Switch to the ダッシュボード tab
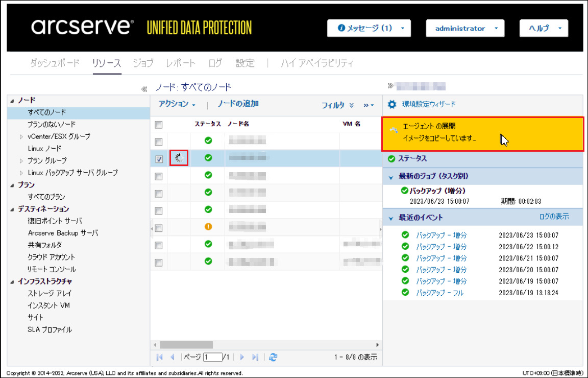 (55, 63)
